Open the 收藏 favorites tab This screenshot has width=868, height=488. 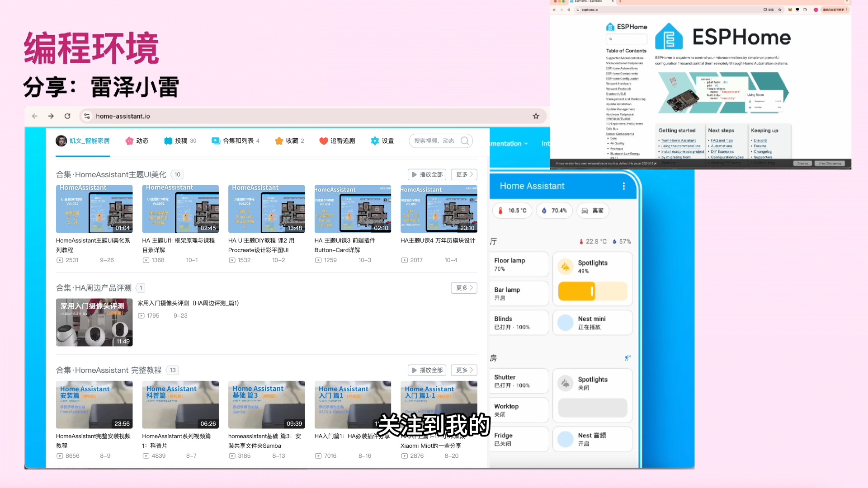(289, 141)
